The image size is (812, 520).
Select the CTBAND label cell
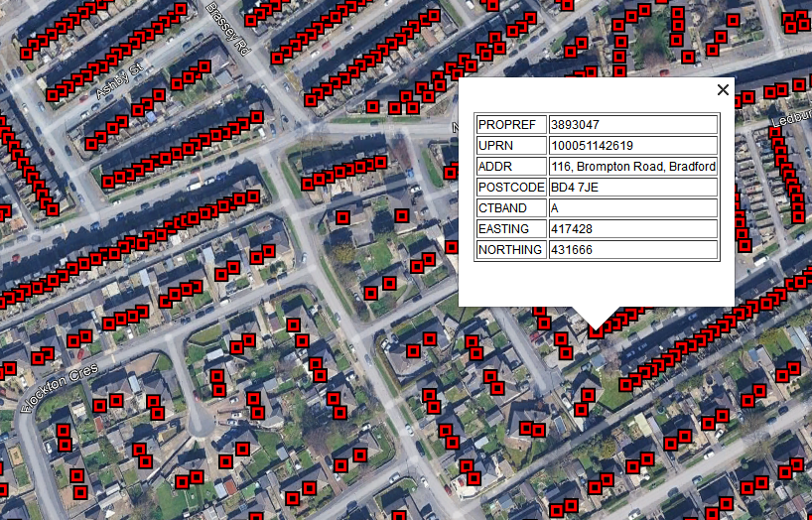(x=511, y=208)
